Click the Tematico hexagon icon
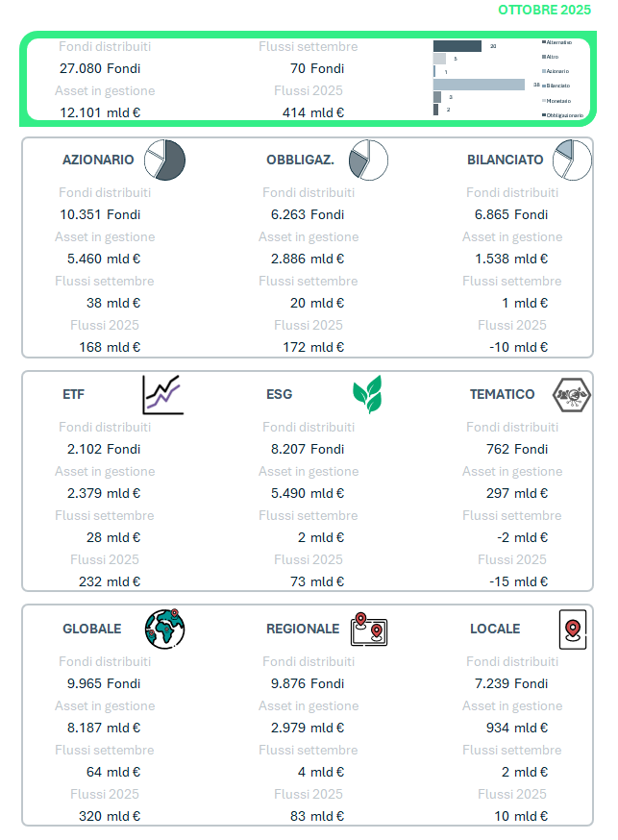 [x=572, y=394]
